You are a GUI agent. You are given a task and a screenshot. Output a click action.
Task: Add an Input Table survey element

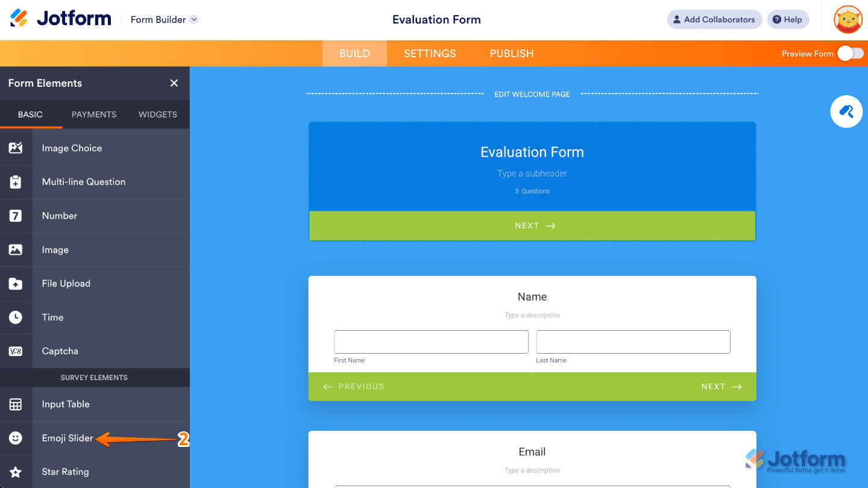tap(65, 404)
